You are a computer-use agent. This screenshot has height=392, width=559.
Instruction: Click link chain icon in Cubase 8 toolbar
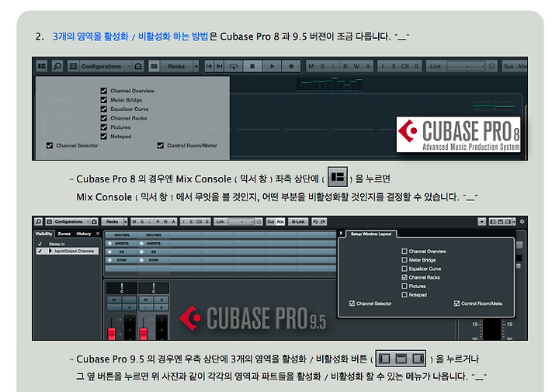click(491, 66)
